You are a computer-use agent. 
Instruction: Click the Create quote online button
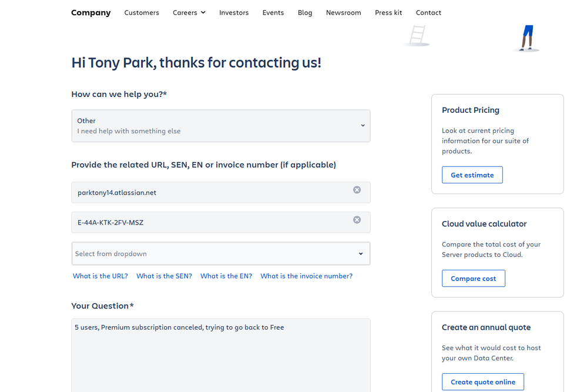pos(482,382)
